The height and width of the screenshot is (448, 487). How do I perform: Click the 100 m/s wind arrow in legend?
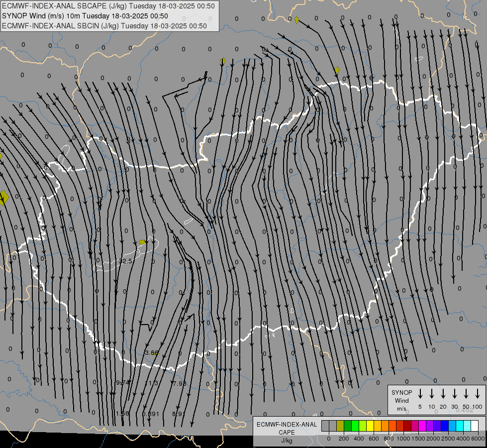point(478,394)
